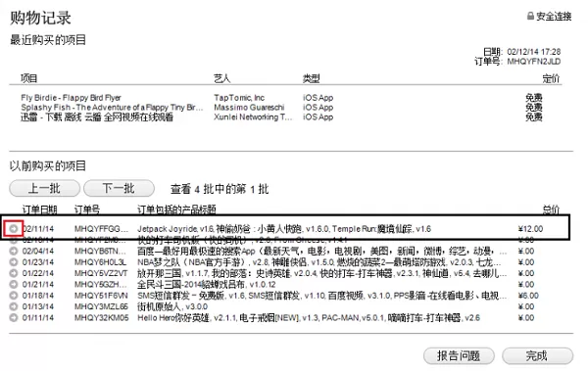Click the ¥12.00 order total
The image size is (588, 371).
click(x=530, y=229)
